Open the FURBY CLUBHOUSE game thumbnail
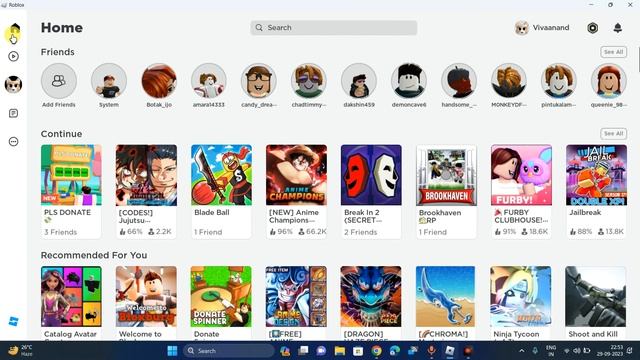 tap(521, 175)
